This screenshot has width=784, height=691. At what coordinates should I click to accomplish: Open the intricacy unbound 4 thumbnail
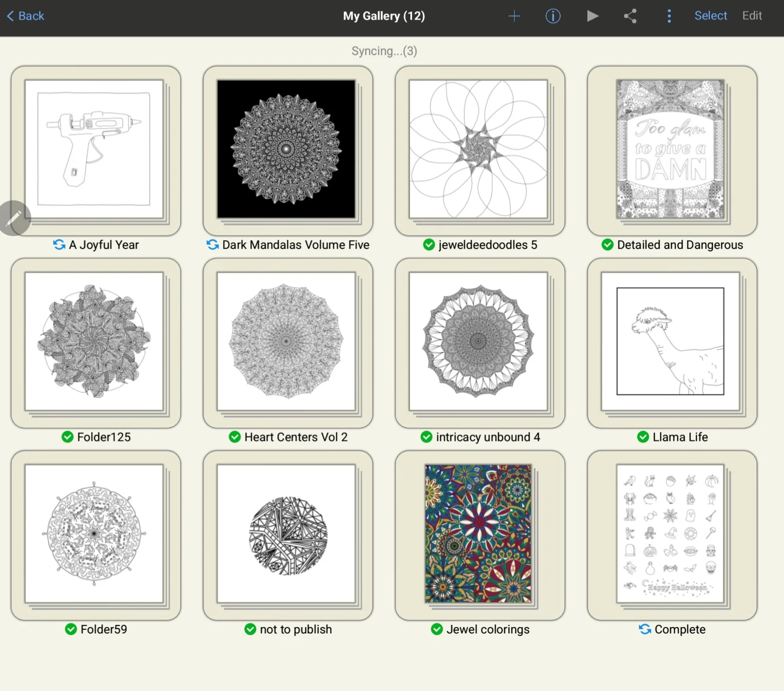pos(480,343)
